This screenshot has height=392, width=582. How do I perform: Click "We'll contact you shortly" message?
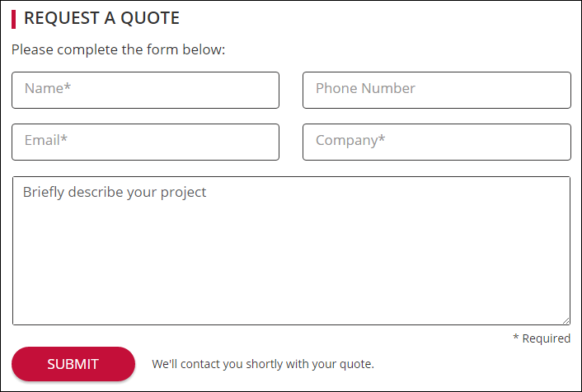pos(263,364)
